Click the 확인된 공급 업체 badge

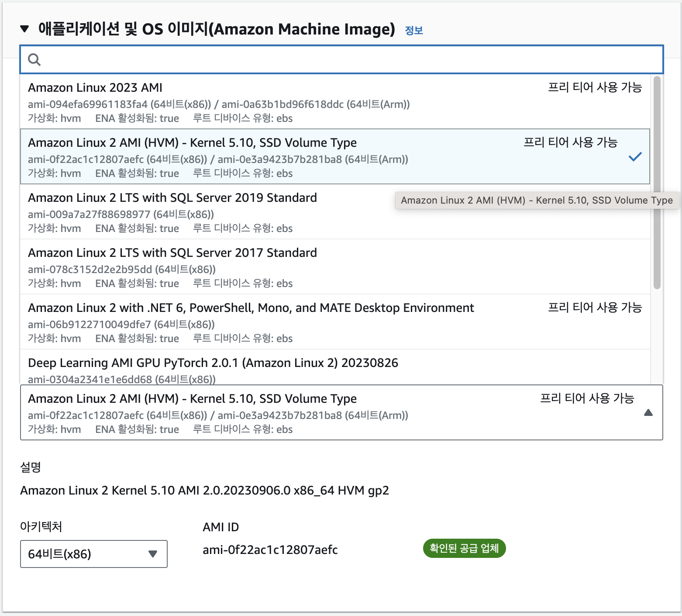464,548
